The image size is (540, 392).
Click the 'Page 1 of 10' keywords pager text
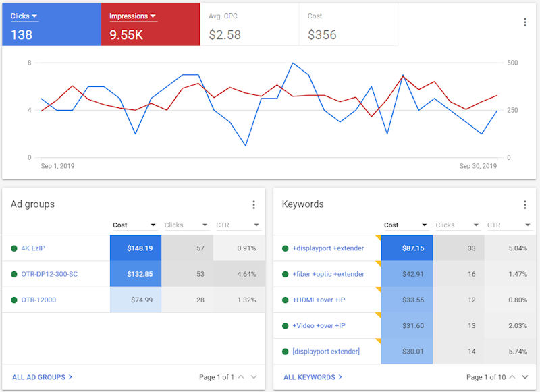(486, 377)
